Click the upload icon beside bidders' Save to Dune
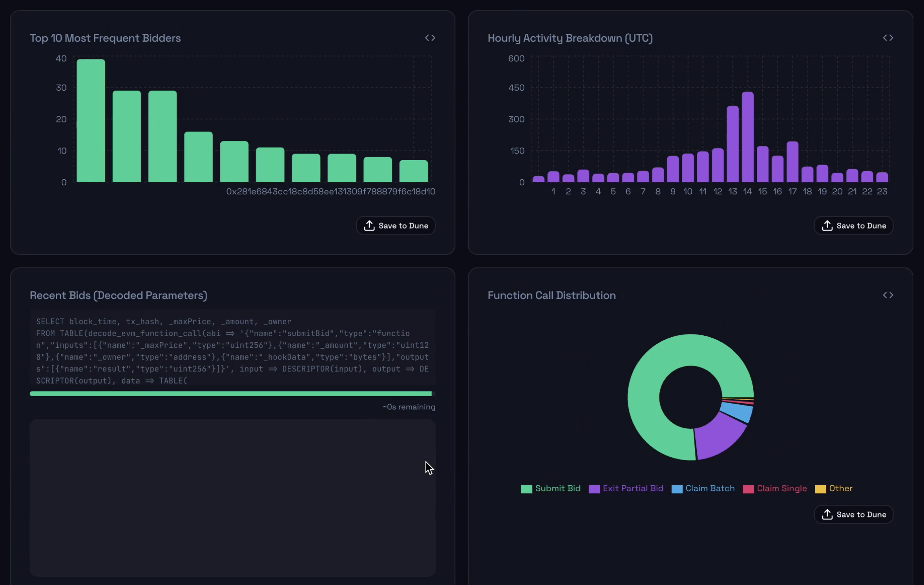The image size is (924, 585). 369,226
